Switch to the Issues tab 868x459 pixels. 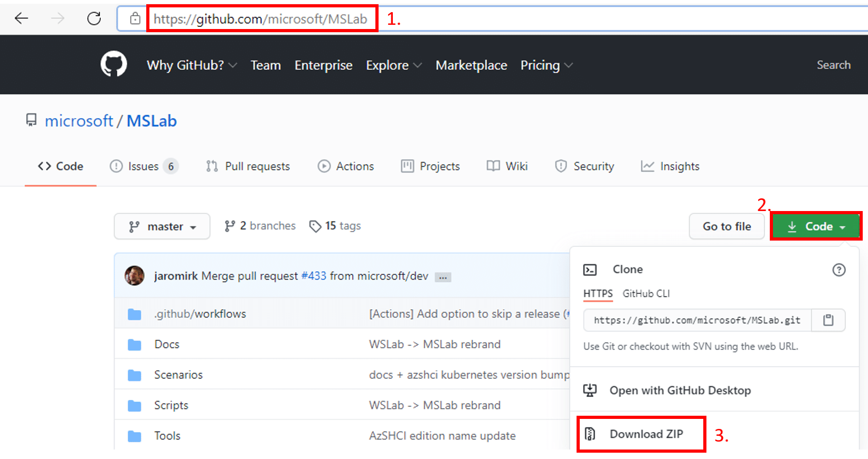coord(144,166)
